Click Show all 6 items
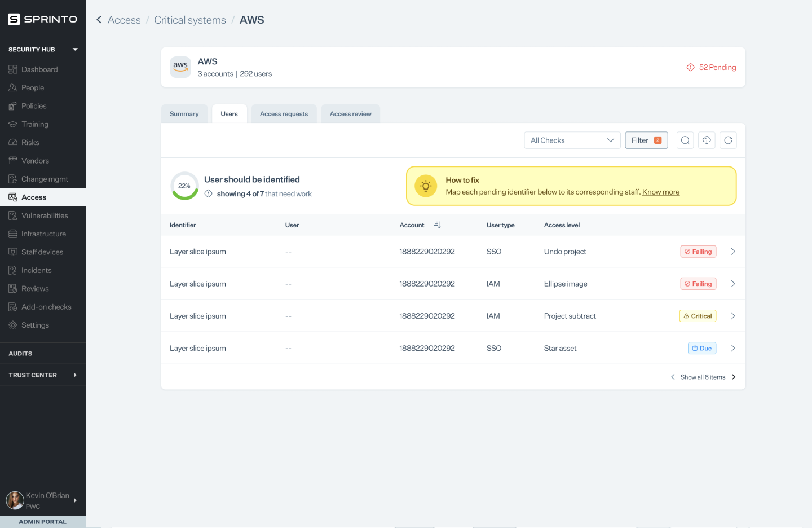Screen dimensions: 812x528 pyautogui.click(x=703, y=377)
